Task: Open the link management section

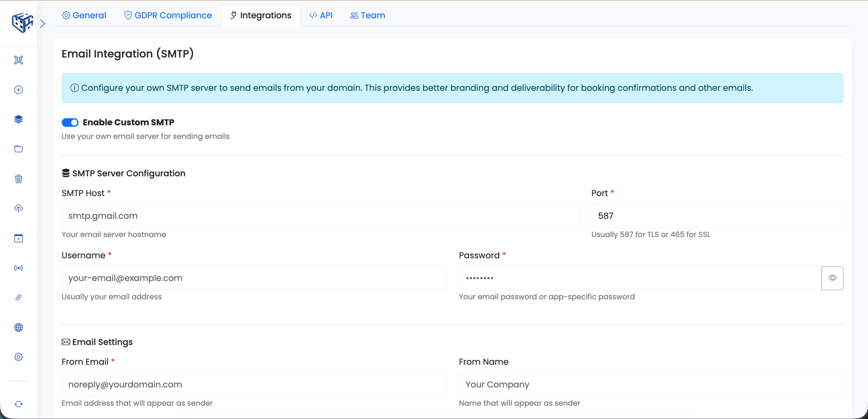Action: pos(19,297)
